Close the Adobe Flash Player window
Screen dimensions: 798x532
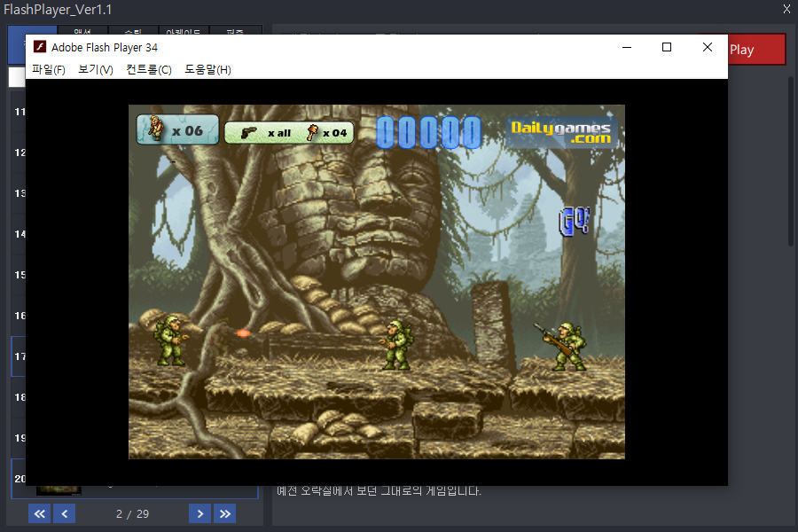(708, 47)
